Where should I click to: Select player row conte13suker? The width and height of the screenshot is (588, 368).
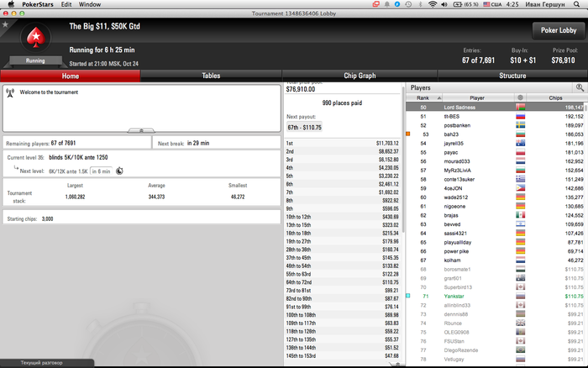495,179
